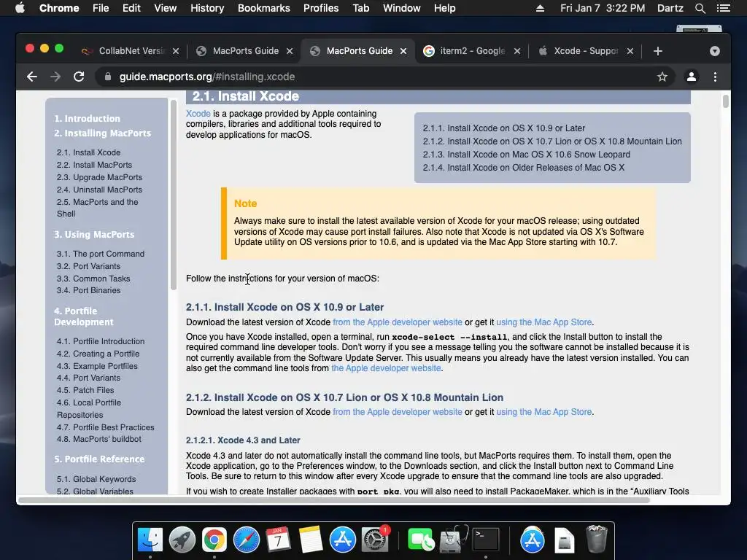Close the active MacPorts Guide tab
The height and width of the screenshot is (560, 747).
[403, 51]
